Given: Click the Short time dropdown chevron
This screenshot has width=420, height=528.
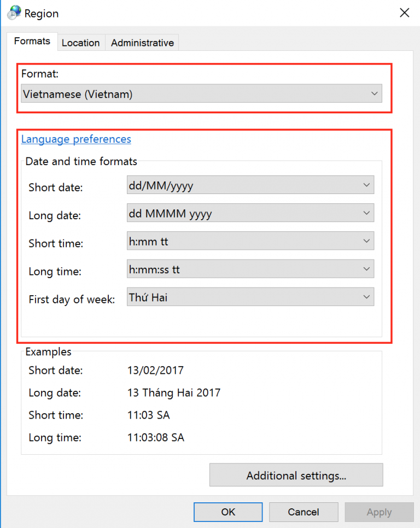Looking at the screenshot, I should [366, 241].
